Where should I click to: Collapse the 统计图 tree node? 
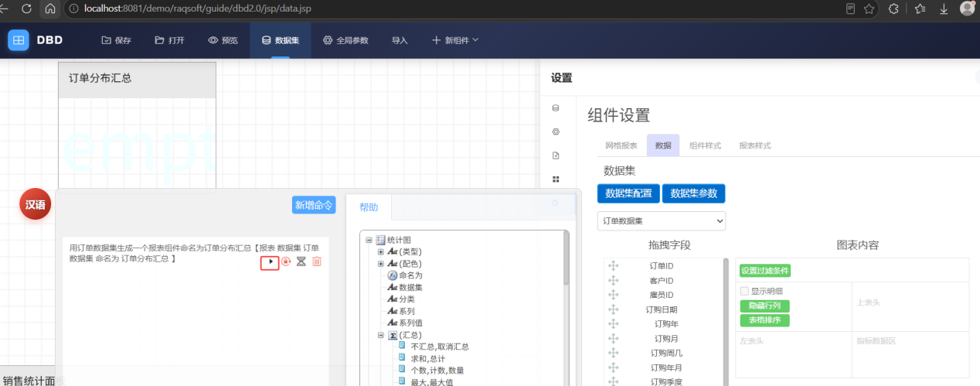[369, 240]
